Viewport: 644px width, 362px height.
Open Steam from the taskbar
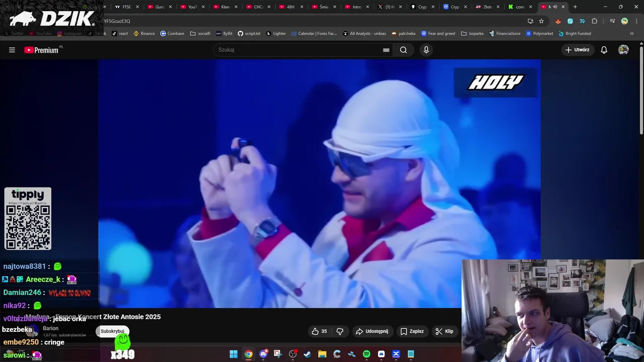pyautogui.click(x=307, y=354)
